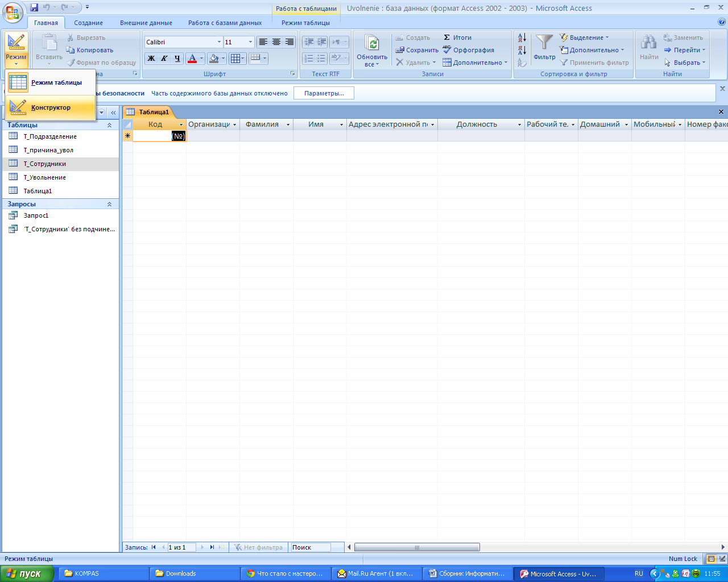Sort descending with the Я-А button
Image resolution: width=728 pixels, height=582 pixels.
522,50
